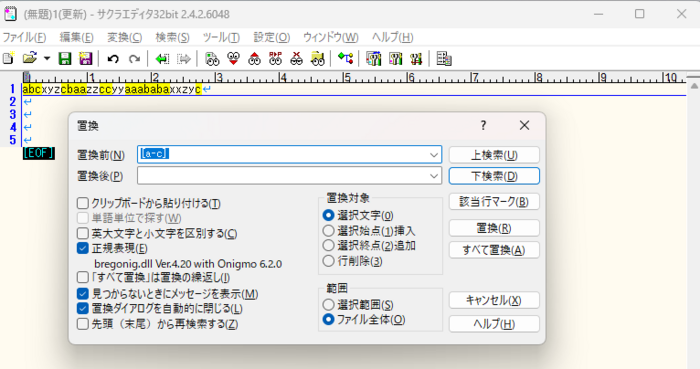Enable 英大文字と小文字を区別する(C) checkbox
This screenshot has height=369, width=700.
pos(83,233)
